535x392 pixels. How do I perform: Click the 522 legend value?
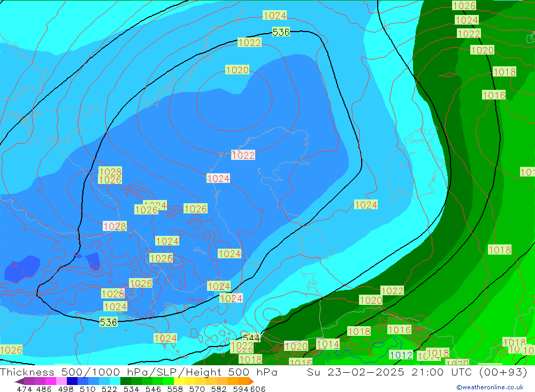pos(109,389)
